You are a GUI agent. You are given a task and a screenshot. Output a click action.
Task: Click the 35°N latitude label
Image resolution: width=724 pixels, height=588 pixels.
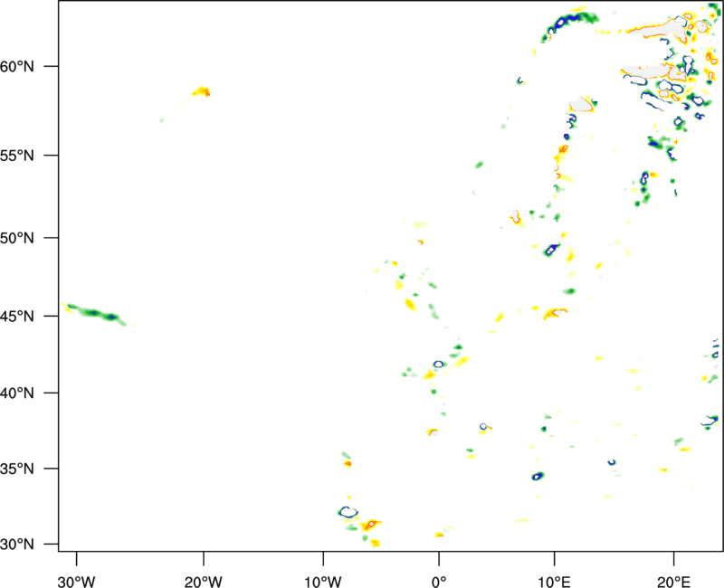pyautogui.click(x=17, y=469)
